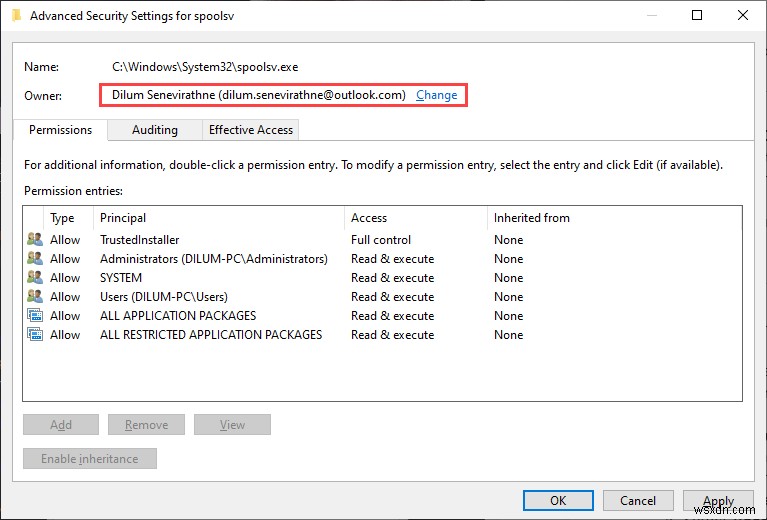
Task: Select the TrustedInstaller principal entry
Action: pos(139,240)
